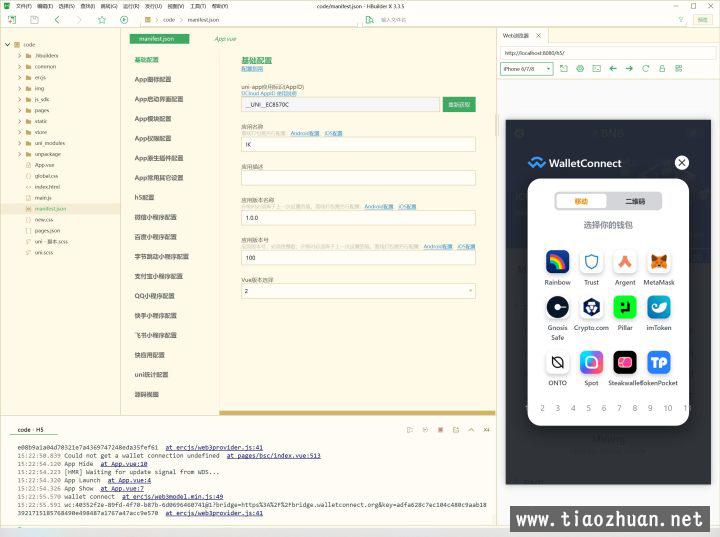Open h5 config section in manifest
This screenshot has height=537, width=720.
click(144, 198)
